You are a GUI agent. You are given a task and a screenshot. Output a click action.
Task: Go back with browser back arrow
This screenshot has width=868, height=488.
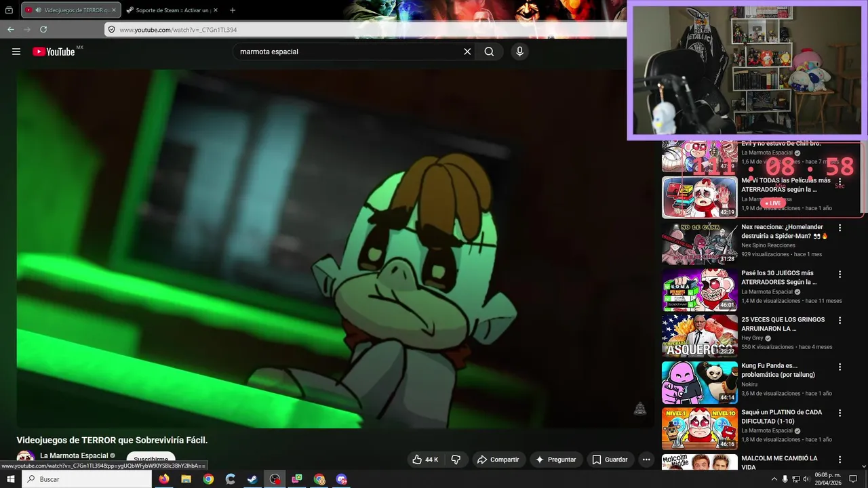[11, 29]
